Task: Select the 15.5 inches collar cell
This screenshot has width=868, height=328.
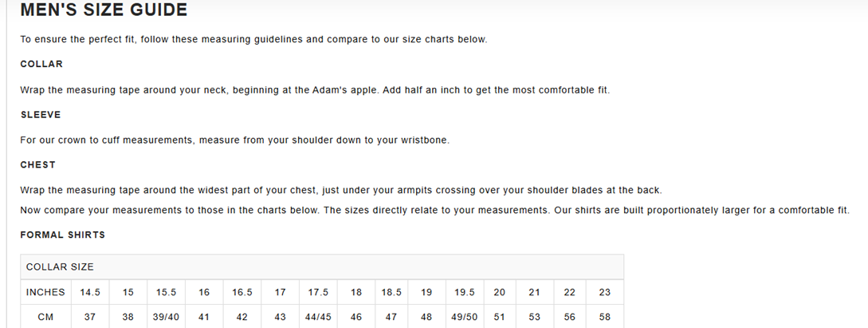Action: 166,292
